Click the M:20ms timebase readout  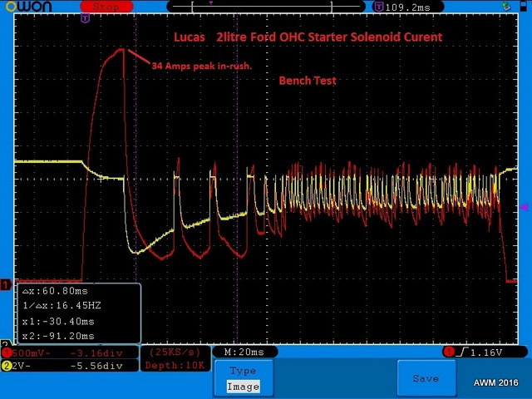click(244, 352)
